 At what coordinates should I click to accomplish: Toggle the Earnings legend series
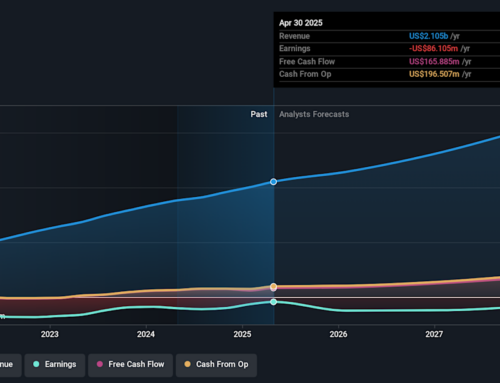[55, 365]
